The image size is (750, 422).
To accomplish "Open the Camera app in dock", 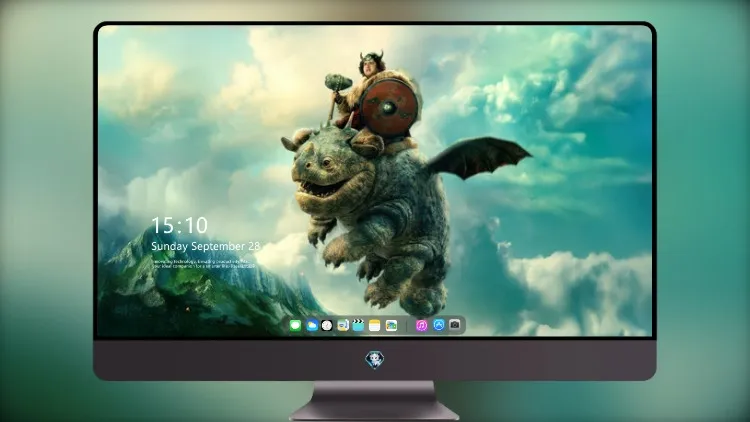I will pos(454,325).
